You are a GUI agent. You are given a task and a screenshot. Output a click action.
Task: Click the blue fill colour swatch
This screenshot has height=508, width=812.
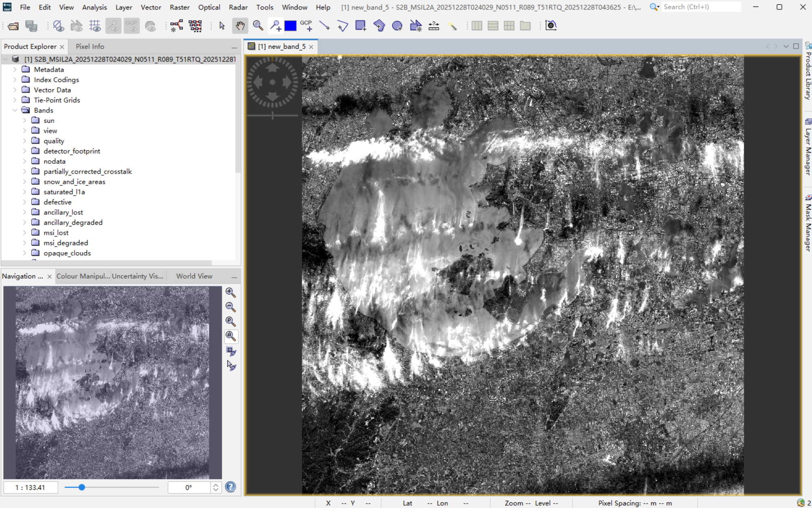291,25
